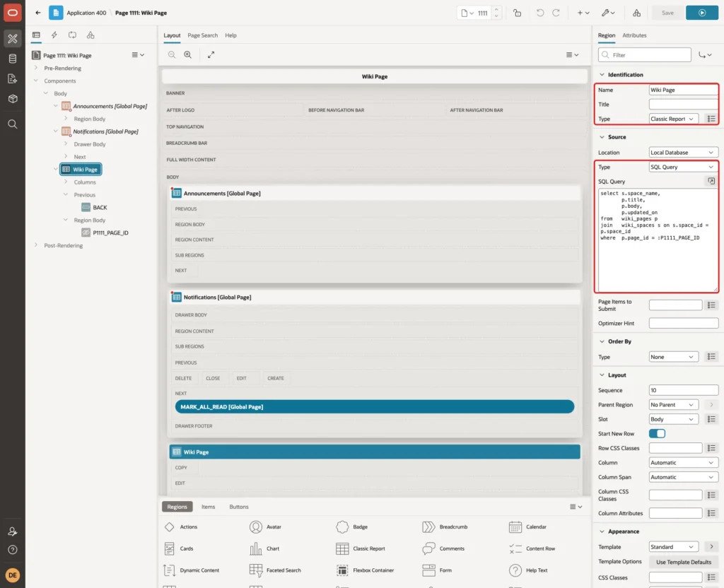Select the Buttons gallery tab
The height and width of the screenshot is (588, 724).
[x=239, y=507]
